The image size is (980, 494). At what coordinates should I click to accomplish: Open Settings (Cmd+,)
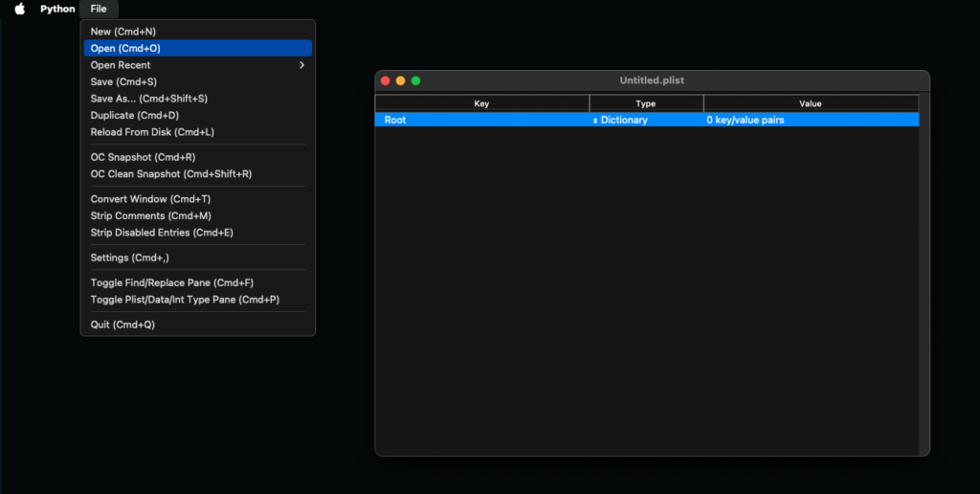(197, 258)
